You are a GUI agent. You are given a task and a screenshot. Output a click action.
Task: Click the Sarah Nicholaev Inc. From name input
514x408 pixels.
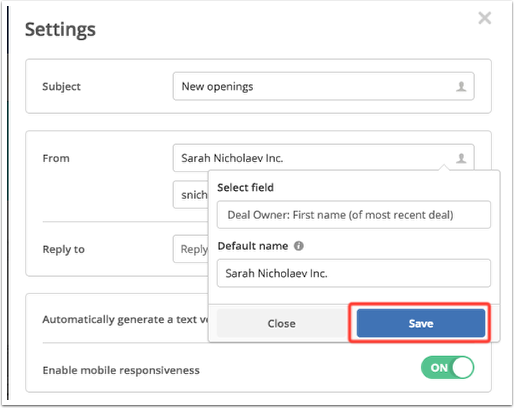pos(323,158)
